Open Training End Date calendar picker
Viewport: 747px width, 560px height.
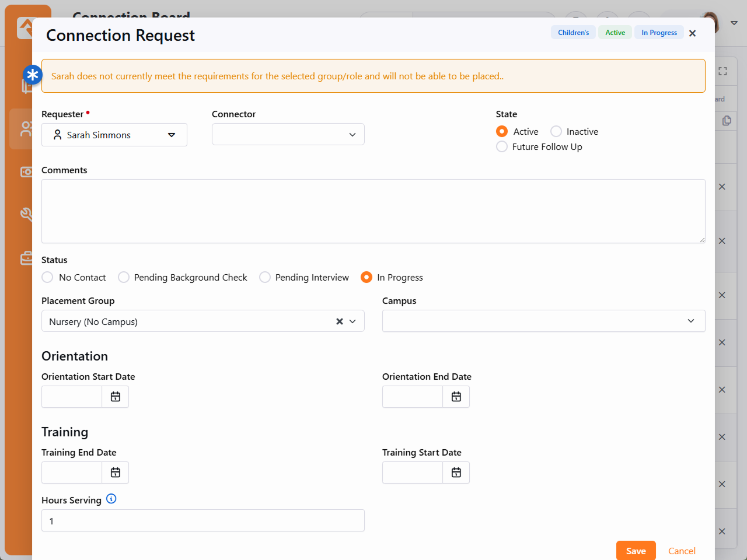coord(116,473)
